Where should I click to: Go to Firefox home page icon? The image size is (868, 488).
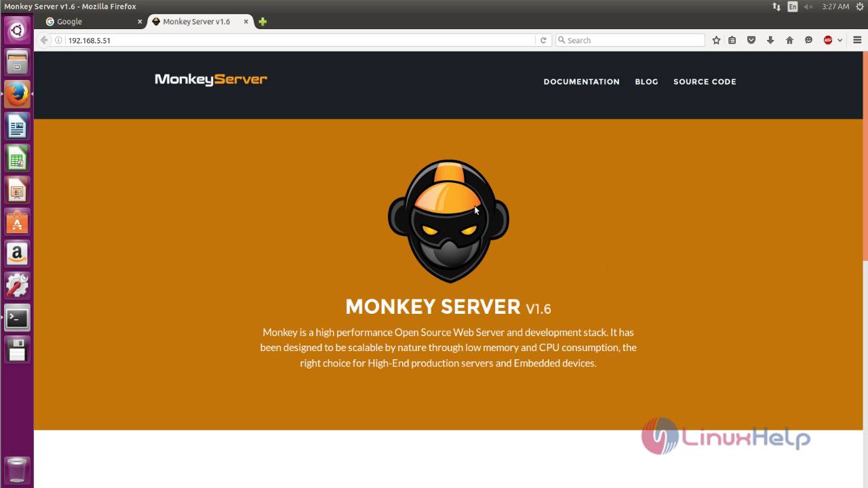(789, 40)
